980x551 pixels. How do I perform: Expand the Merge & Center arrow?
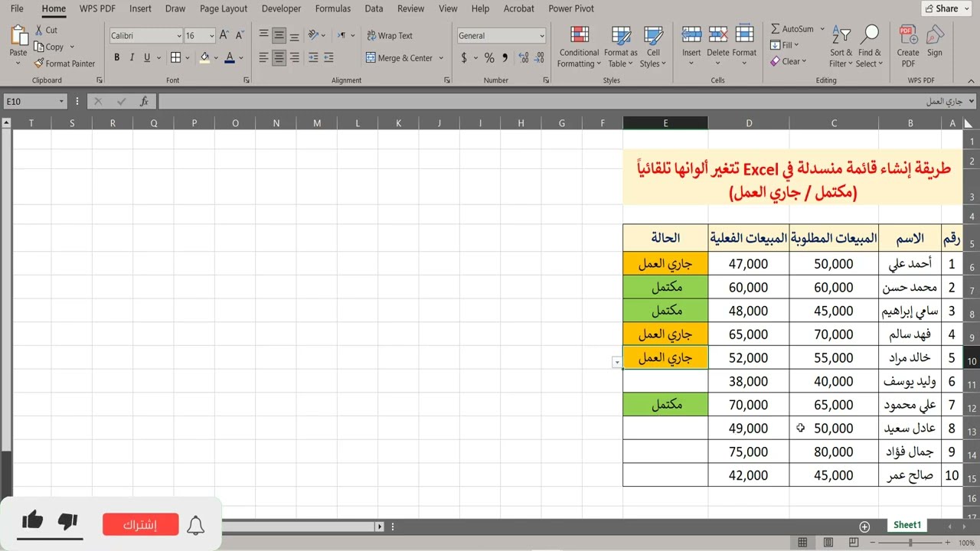[x=442, y=58]
